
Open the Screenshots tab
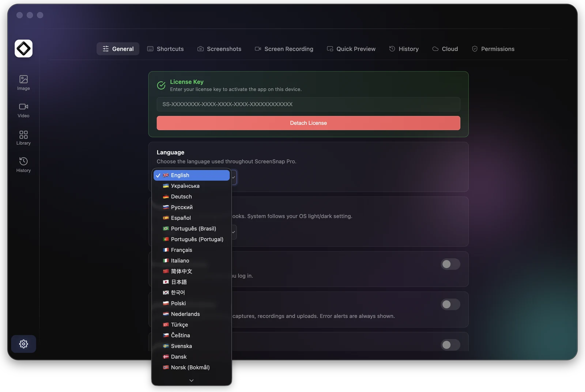(219, 49)
